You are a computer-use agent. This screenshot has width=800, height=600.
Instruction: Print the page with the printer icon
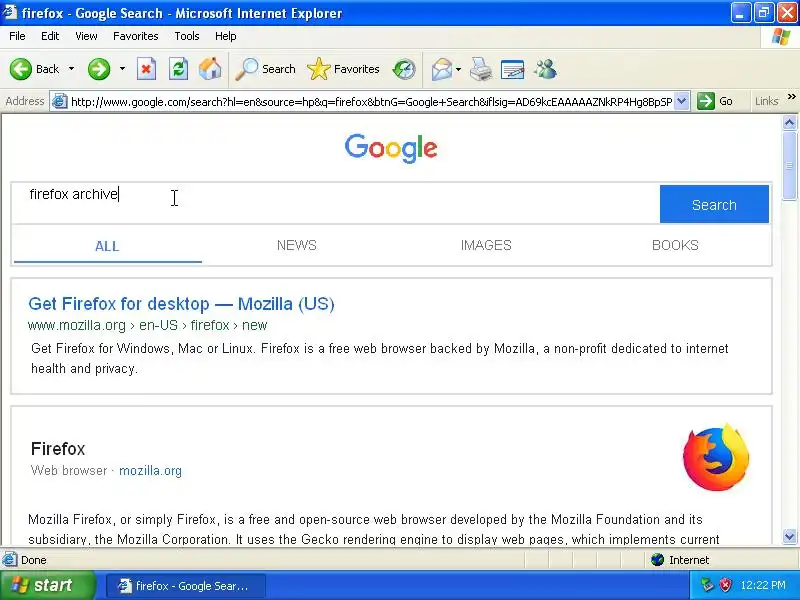[x=481, y=69]
